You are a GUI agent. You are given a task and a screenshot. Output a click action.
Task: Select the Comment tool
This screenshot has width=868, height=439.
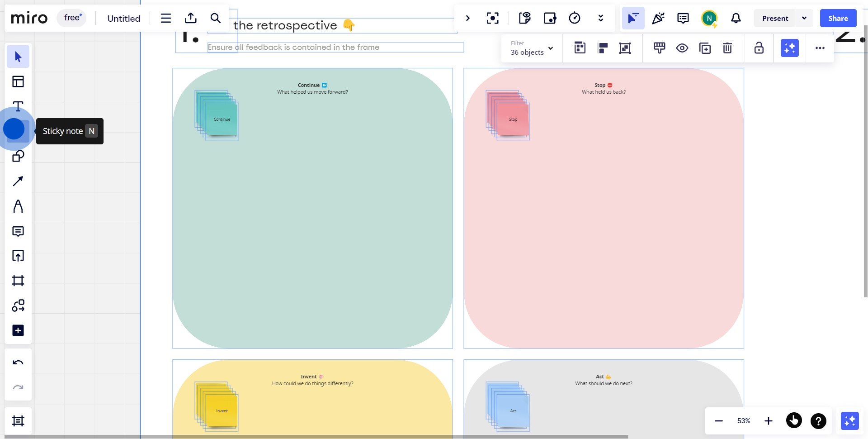(x=18, y=231)
